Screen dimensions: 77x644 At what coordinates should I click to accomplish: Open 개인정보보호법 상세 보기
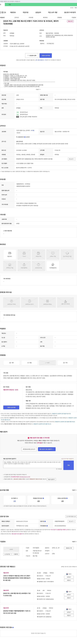[x=29, y=449]
